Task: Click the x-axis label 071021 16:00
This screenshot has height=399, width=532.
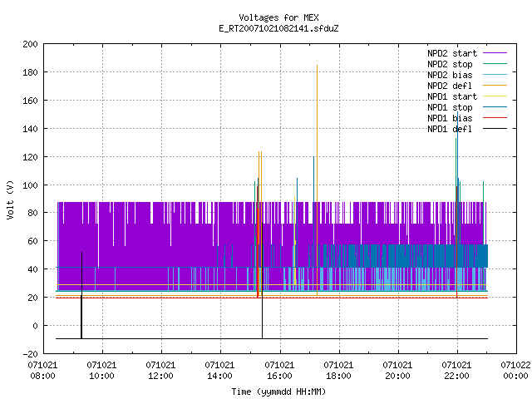Action: pos(279,371)
